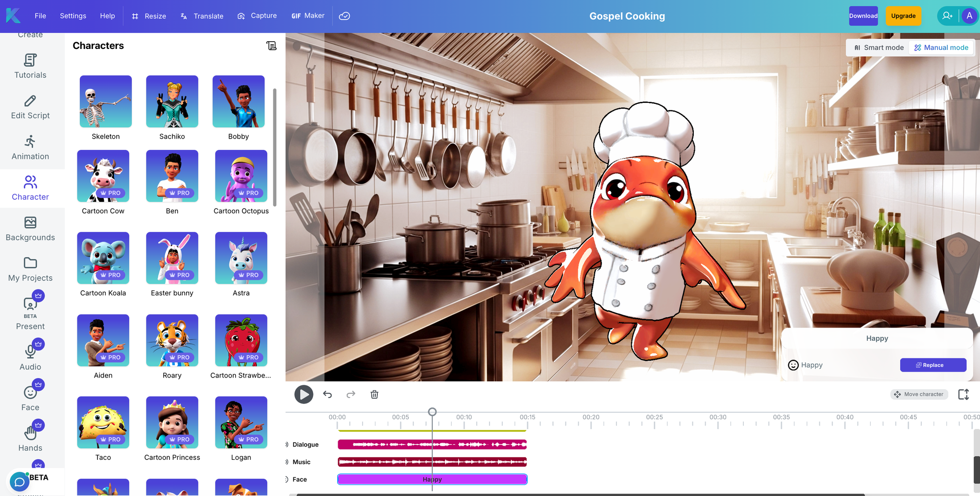The width and height of the screenshot is (980, 496).
Task: Enable Manual mode
Action: (941, 47)
